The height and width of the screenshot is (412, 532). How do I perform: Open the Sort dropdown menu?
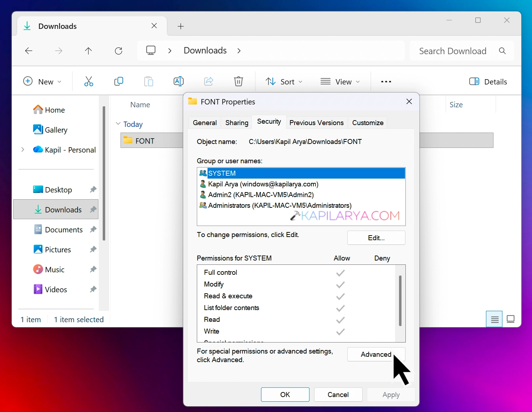(284, 82)
